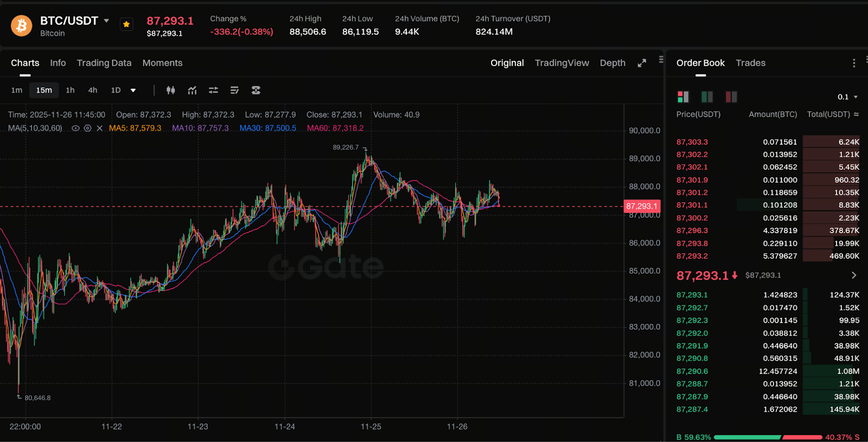
Task: Open the chart settings sliders icon
Action: 213,90
